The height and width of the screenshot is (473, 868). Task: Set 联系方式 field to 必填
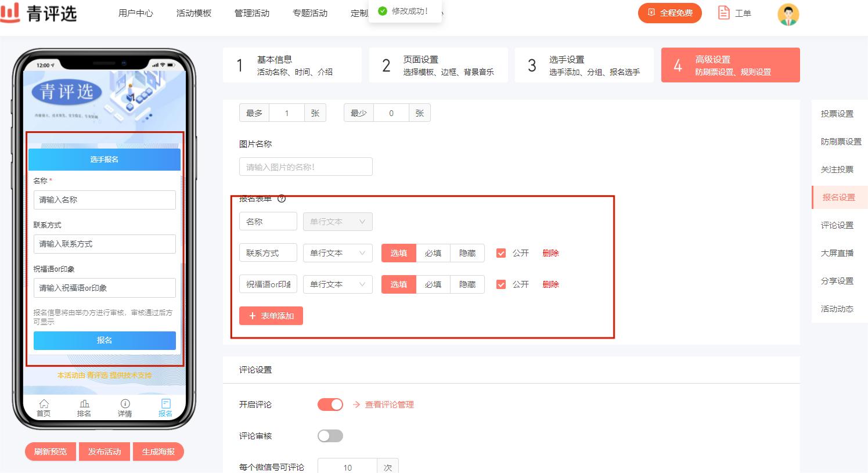433,252
